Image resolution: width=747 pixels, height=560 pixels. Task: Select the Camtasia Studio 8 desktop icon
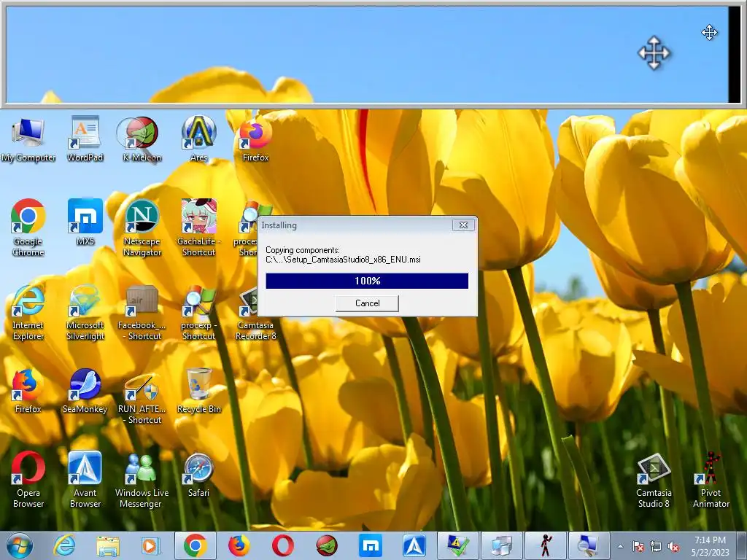(x=654, y=479)
